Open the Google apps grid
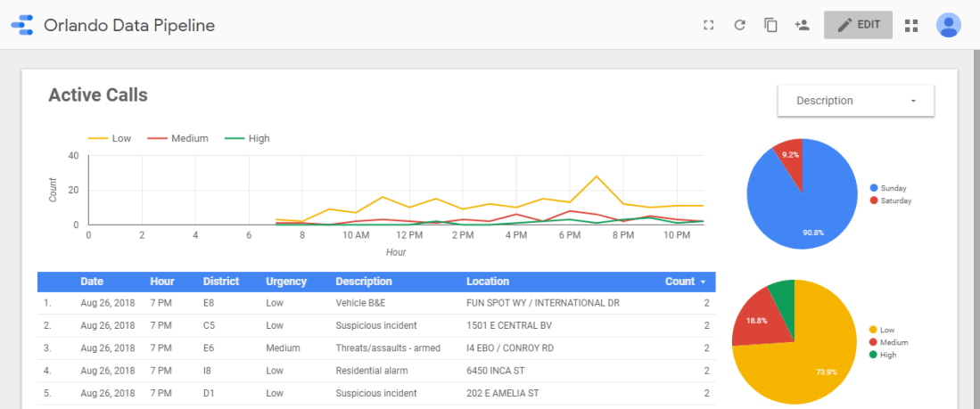 tap(911, 25)
